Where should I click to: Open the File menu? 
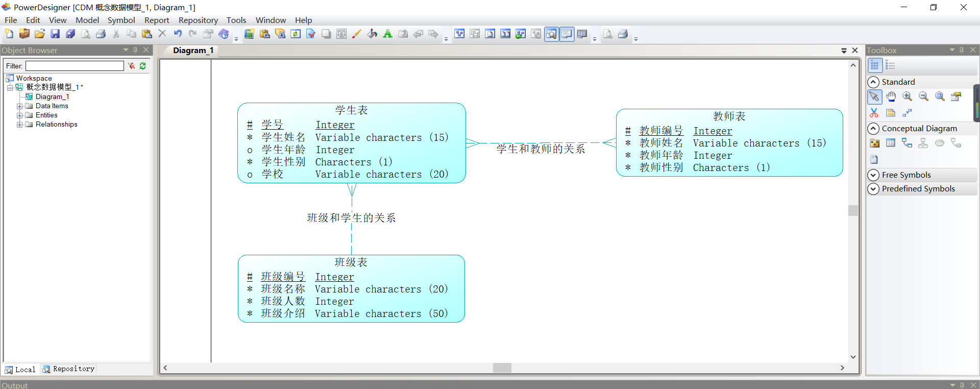click(x=11, y=20)
